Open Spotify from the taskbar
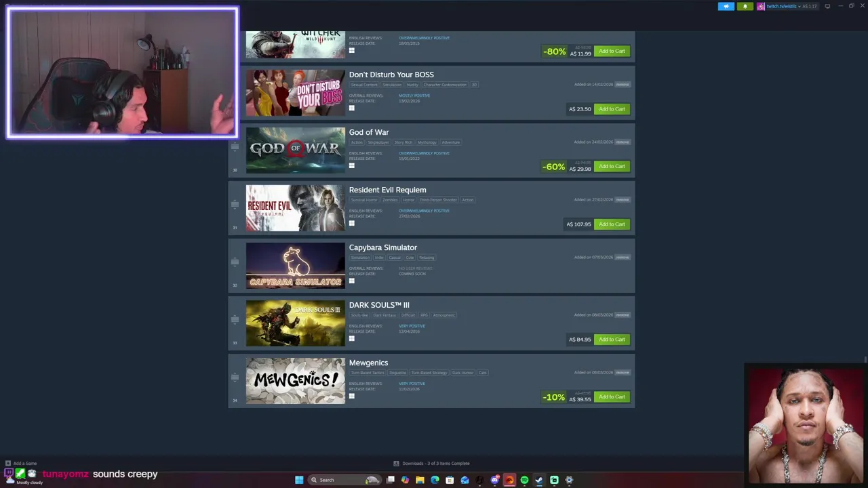 [x=524, y=480]
